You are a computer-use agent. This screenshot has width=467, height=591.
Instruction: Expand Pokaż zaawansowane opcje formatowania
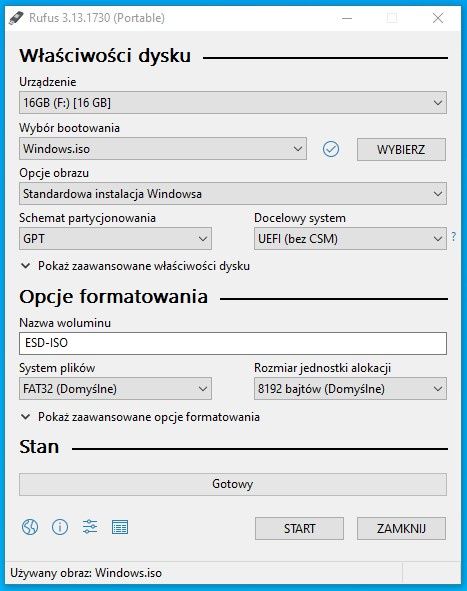(x=140, y=417)
